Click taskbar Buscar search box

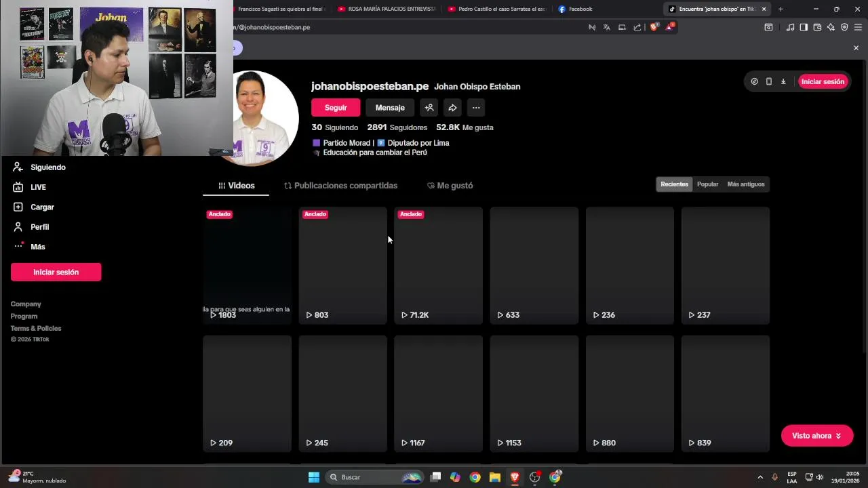point(375,477)
